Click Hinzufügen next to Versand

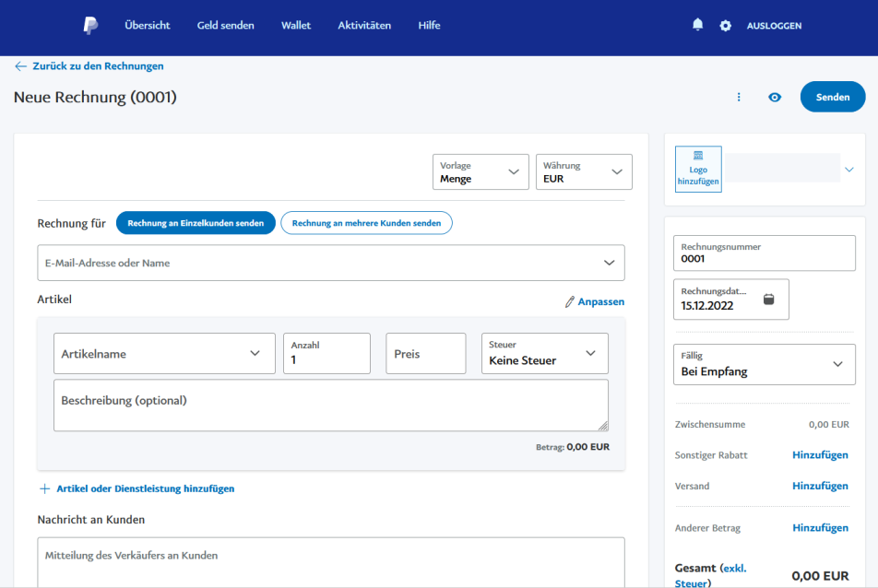point(820,486)
